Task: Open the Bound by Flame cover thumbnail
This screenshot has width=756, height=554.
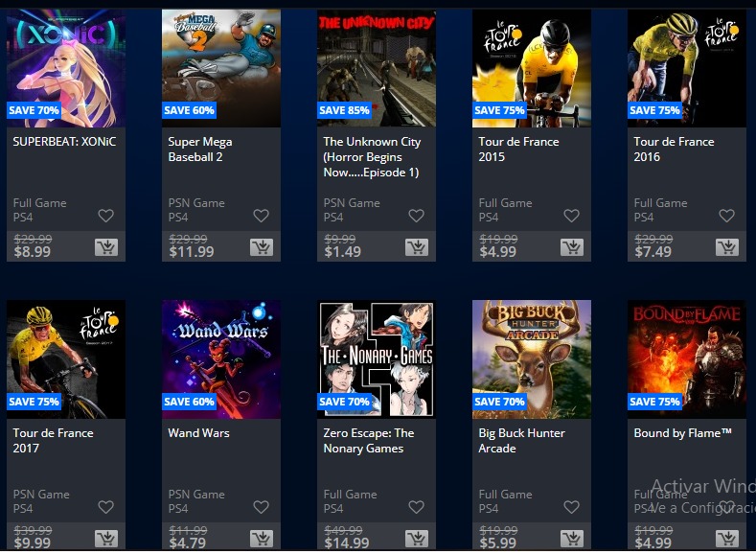Action: click(687, 359)
